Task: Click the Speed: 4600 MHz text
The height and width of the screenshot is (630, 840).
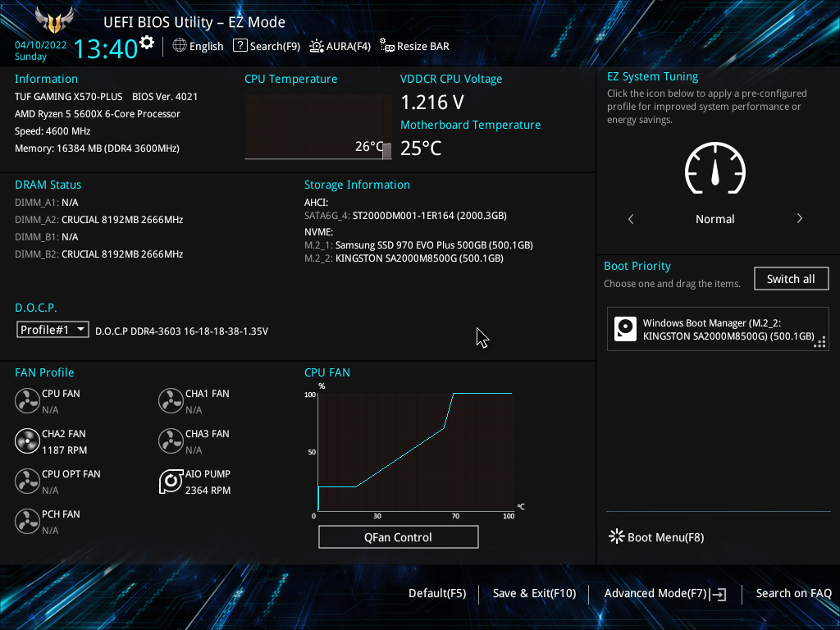Action: (52, 130)
